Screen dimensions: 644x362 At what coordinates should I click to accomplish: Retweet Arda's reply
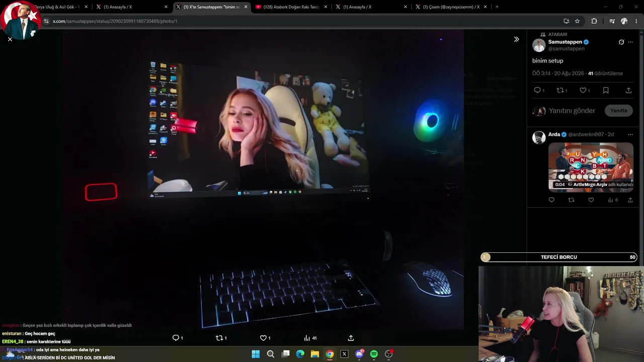coord(571,200)
